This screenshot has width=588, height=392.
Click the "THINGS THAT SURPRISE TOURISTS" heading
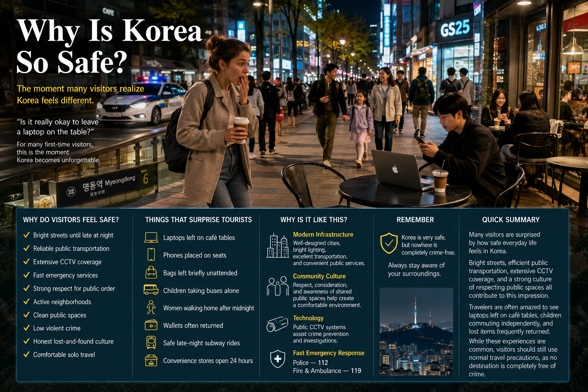point(199,220)
